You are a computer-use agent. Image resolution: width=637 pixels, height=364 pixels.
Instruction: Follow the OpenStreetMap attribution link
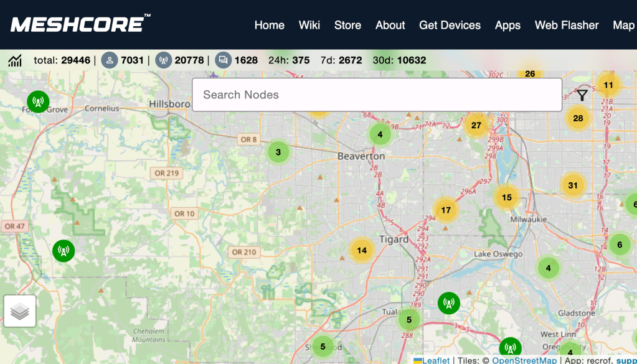point(524,360)
